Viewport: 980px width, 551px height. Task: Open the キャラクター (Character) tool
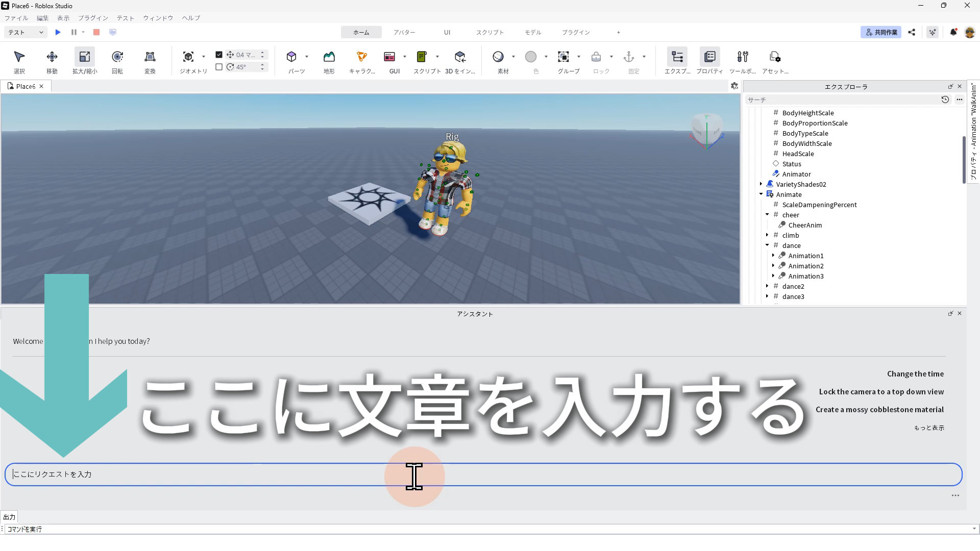tap(362, 57)
